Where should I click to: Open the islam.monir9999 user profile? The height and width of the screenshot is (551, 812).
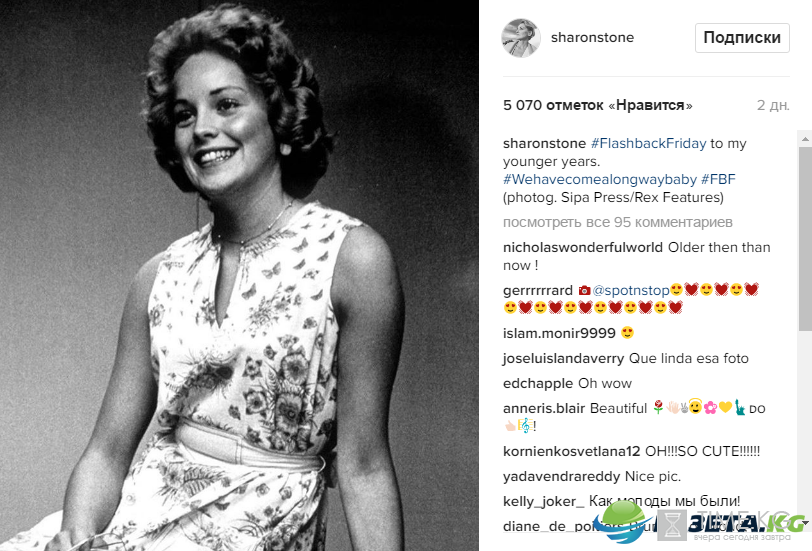point(559,333)
